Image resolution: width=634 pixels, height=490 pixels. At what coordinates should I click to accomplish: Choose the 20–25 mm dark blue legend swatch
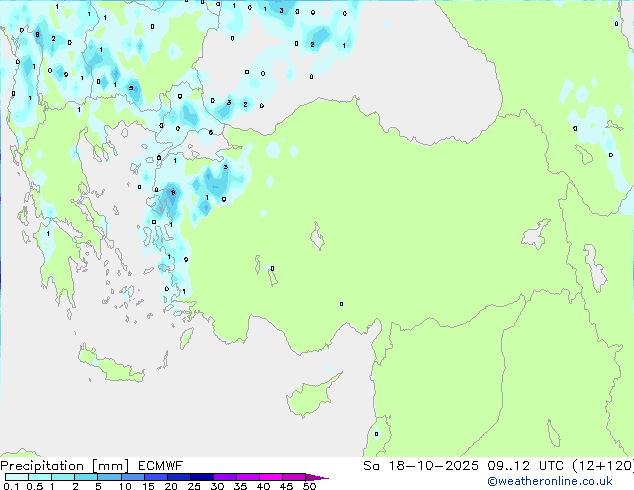pos(178,477)
